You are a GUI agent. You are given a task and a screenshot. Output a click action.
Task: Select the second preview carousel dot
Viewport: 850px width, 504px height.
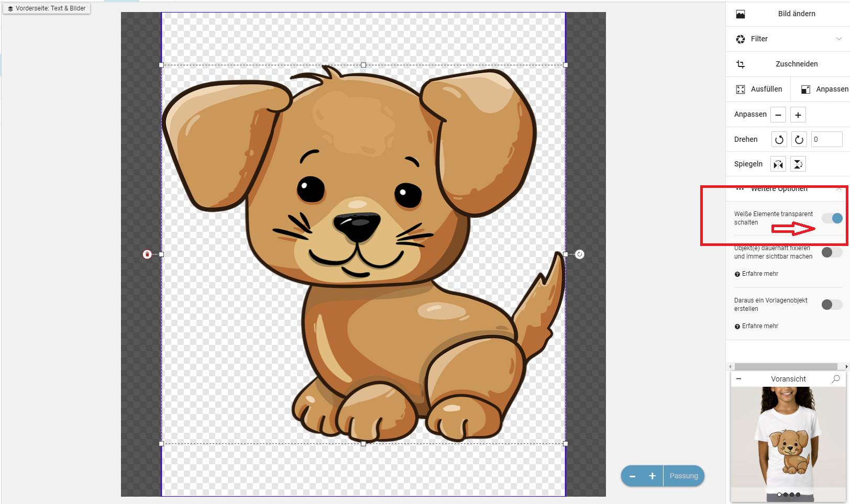pyautogui.click(x=786, y=495)
